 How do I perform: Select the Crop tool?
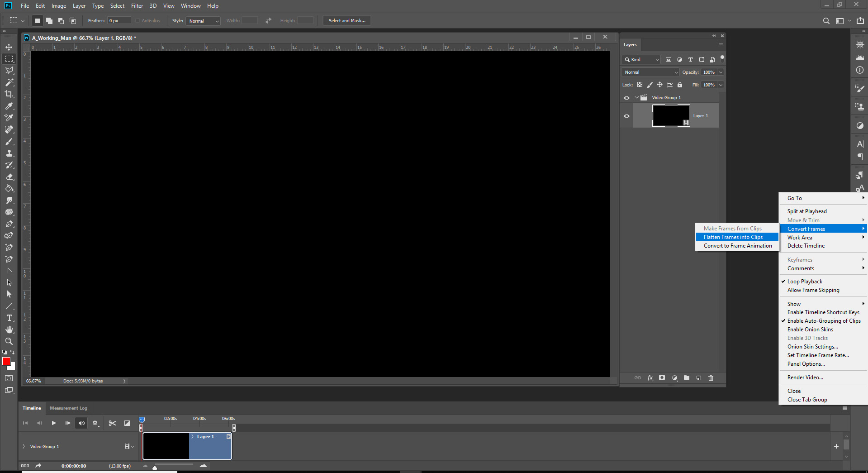[x=9, y=94]
